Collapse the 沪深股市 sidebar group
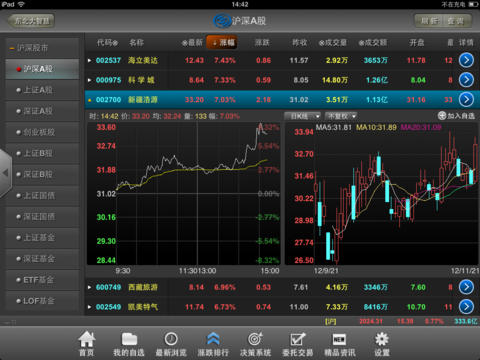This screenshot has height=360, width=480. [x=42, y=48]
